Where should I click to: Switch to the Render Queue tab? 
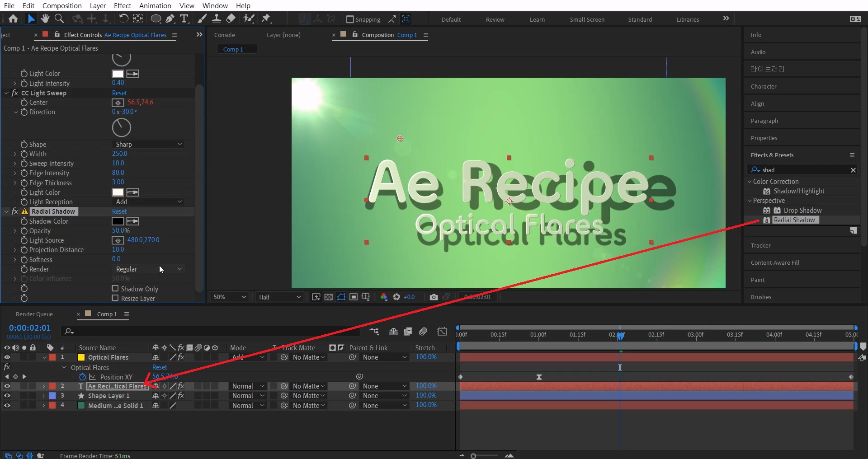click(x=34, y=314)
